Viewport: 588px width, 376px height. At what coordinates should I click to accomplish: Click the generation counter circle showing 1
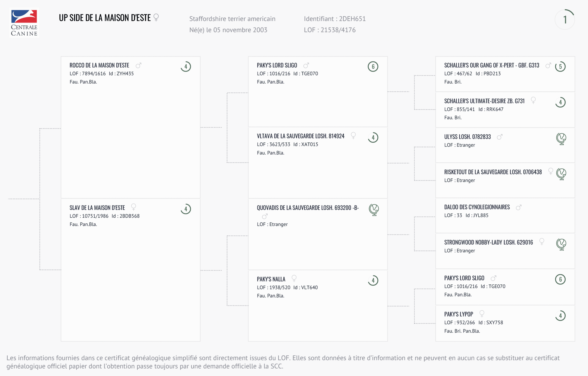(x=565, y=19)
